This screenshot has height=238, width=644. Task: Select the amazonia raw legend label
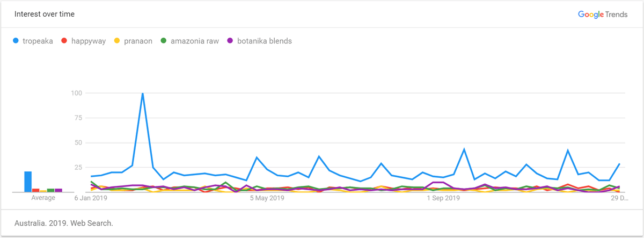pyautogui.click(x=194, y=41)
